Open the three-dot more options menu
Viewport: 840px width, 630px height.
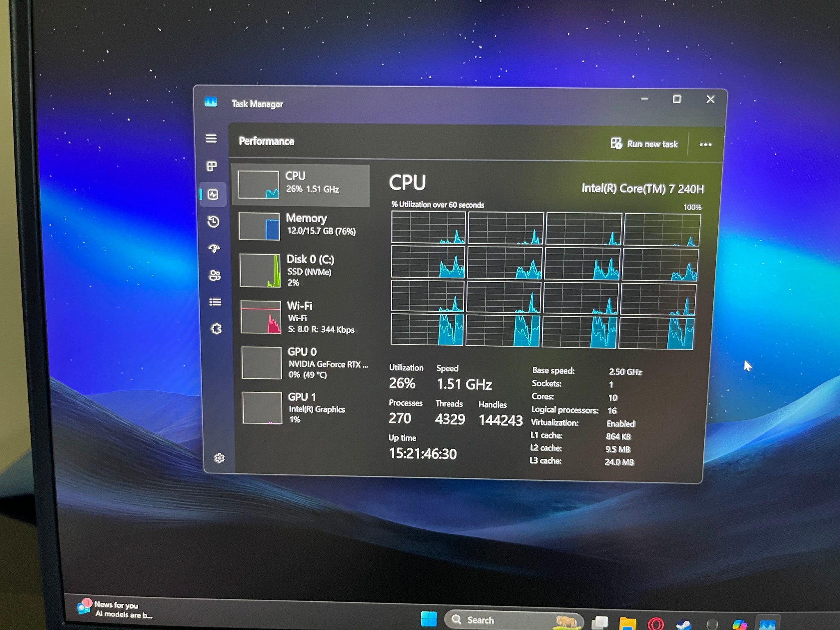pyautogui.click(x=705, y=144)
